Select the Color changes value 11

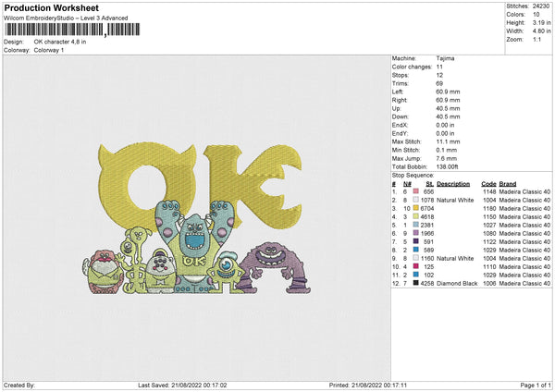point(438,67)
